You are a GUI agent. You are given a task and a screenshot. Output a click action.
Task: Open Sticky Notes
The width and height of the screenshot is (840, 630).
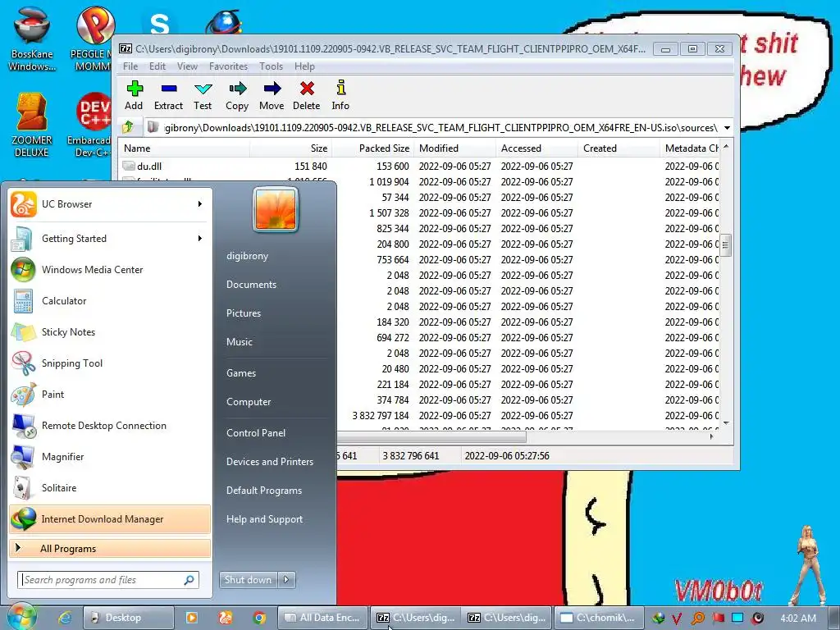click(x=110, y=331)
